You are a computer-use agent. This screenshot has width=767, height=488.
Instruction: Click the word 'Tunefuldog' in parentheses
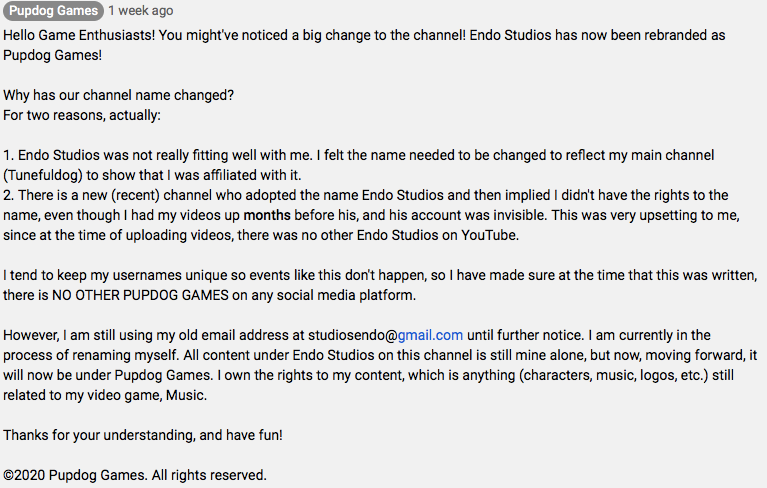[43, 176]
